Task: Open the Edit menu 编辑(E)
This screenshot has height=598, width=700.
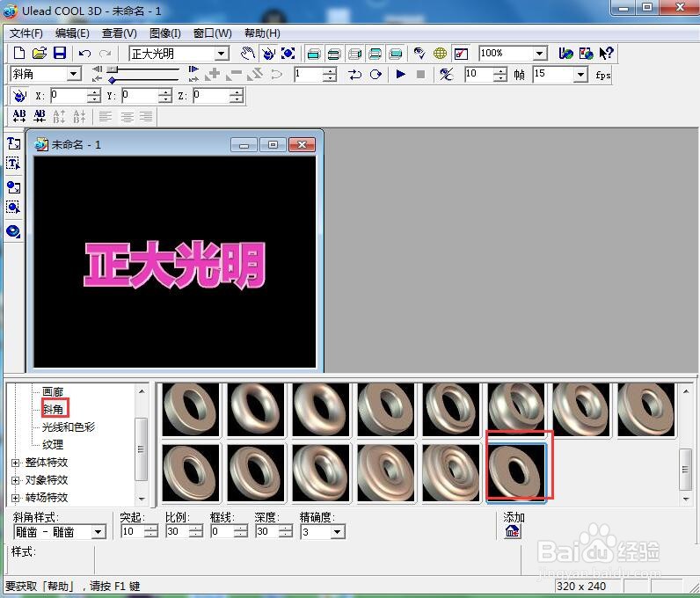Action: (72, 33)
